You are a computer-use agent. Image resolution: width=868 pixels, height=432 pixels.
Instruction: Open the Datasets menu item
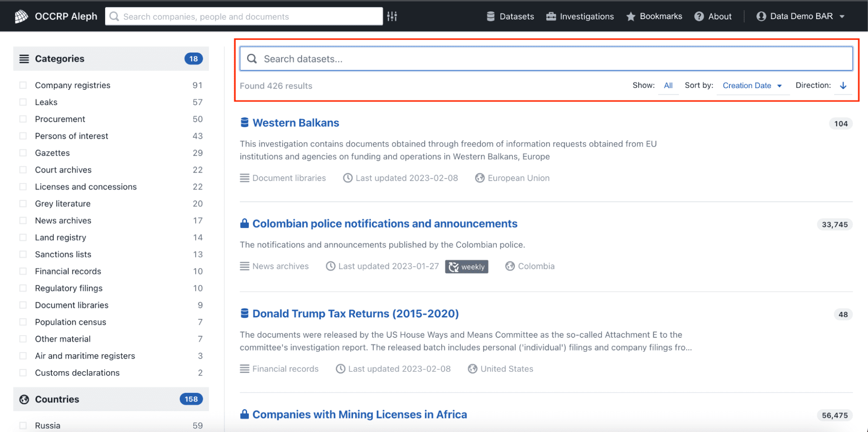pyautogui.click(x=510, y=16)
